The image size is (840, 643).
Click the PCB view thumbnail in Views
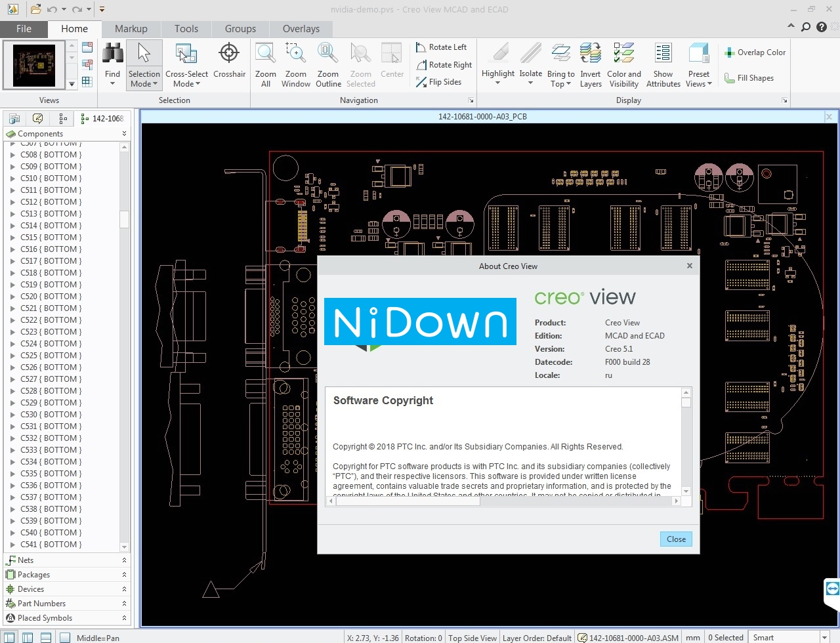point(34,65)
